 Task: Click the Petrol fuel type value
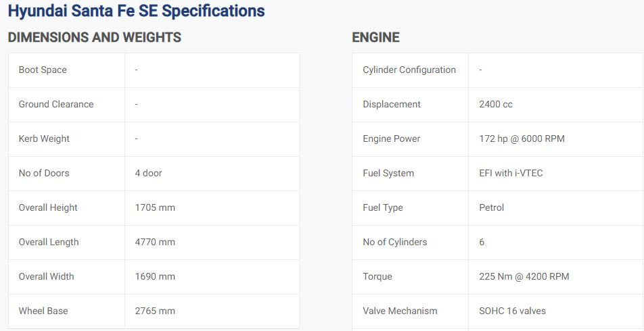point(492,207)
